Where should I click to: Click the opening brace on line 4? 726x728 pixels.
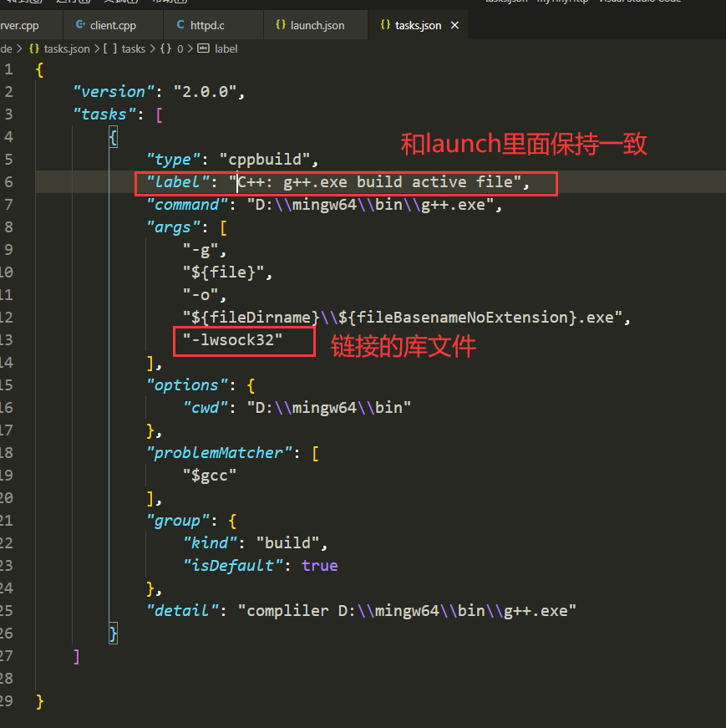click(114, 137)
